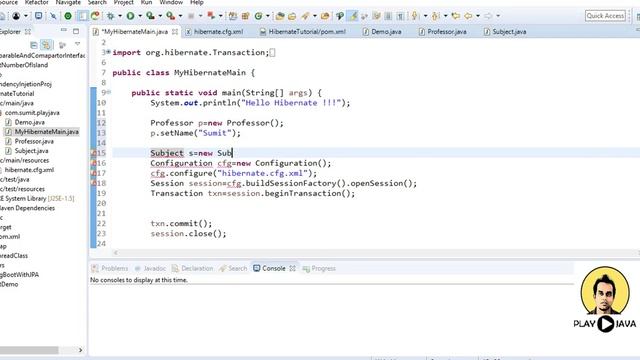Click the Last Edit Location icon
640x360 pixels.
pos(456,16)
